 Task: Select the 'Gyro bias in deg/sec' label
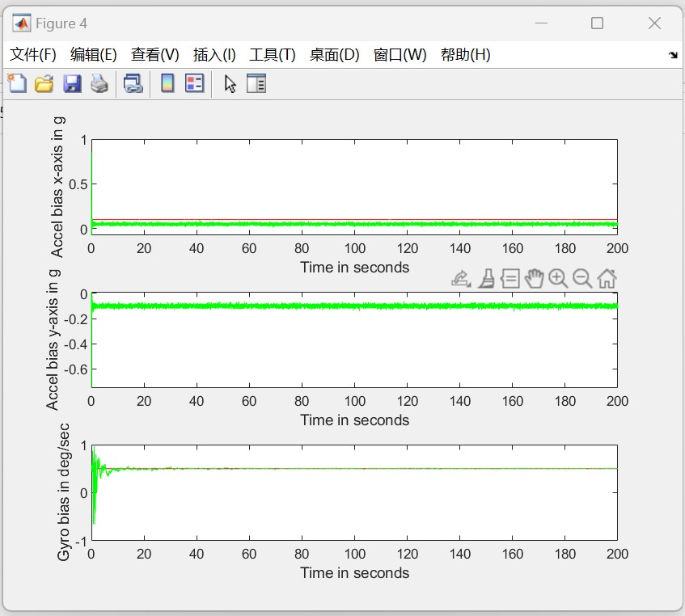click(x=63, y=492)
